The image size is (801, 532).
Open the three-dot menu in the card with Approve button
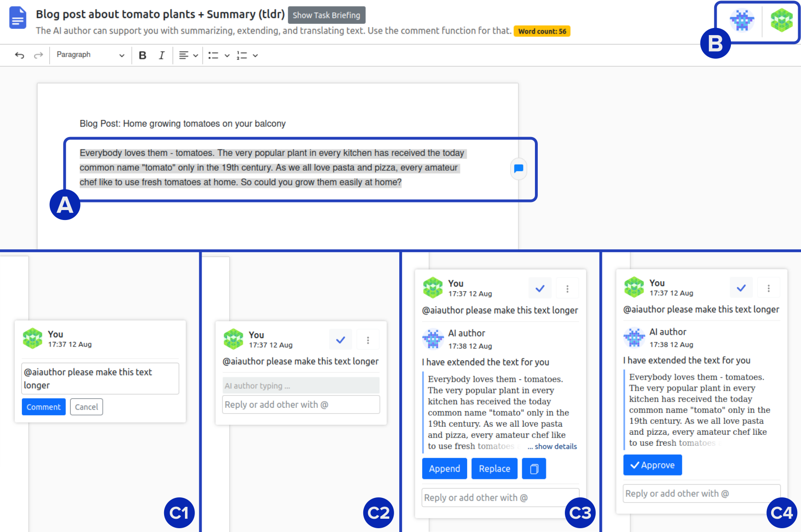tap(768, 288)
